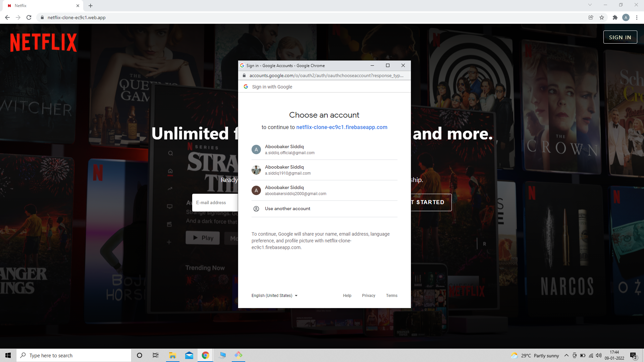Click the SIGN IN button
Screen dimensions: 644x362
click(x=620, y=37)
